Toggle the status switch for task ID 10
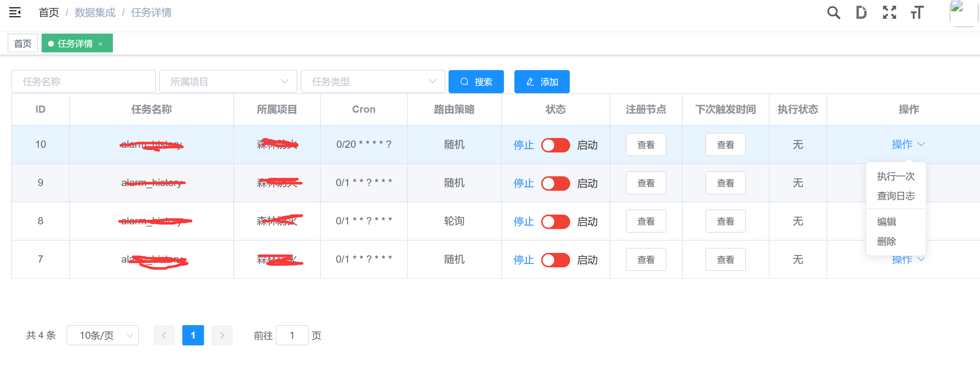980x388 pixels. tap(555, 145)
